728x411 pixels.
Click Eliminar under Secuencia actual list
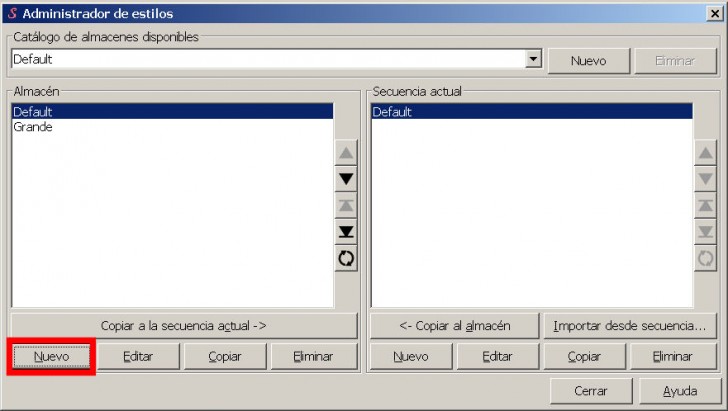(672, 356)
